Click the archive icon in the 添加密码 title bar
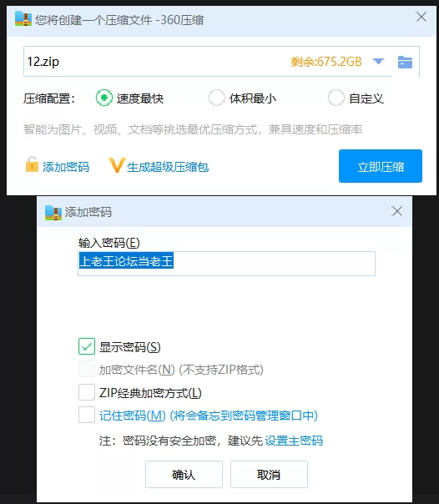 click(x=53, y=213)
